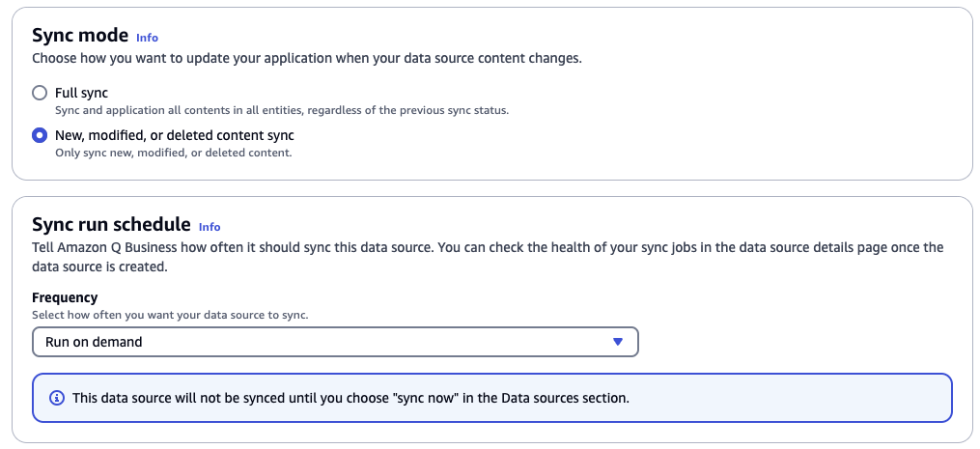
Task: Click the "Only sync new, modified, or deleted content" text
Action: click(x=173, y=153)
